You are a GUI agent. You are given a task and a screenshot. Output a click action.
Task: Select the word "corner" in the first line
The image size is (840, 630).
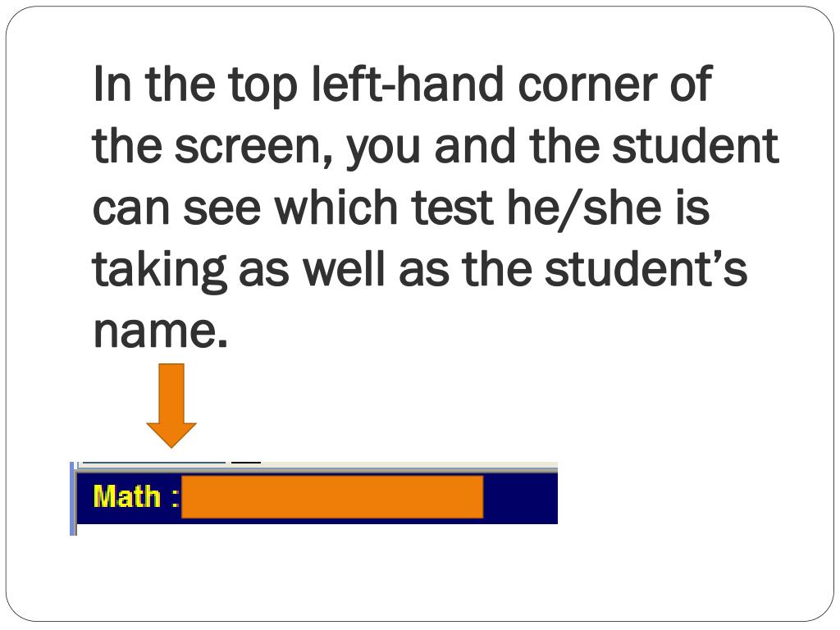pyautogui.click(x=587, y=85)
